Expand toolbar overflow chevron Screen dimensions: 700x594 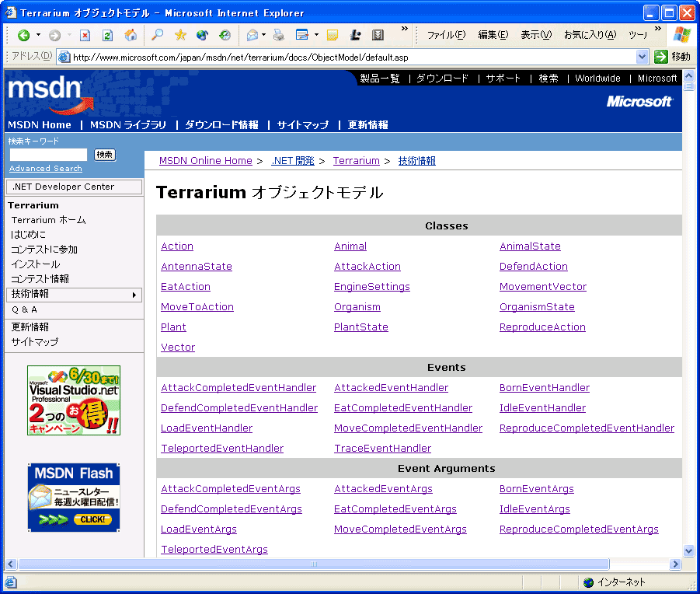[405, 29]
